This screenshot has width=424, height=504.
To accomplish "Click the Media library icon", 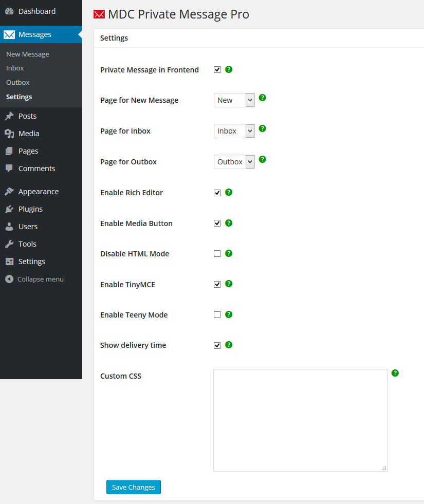I will [9, 134].
